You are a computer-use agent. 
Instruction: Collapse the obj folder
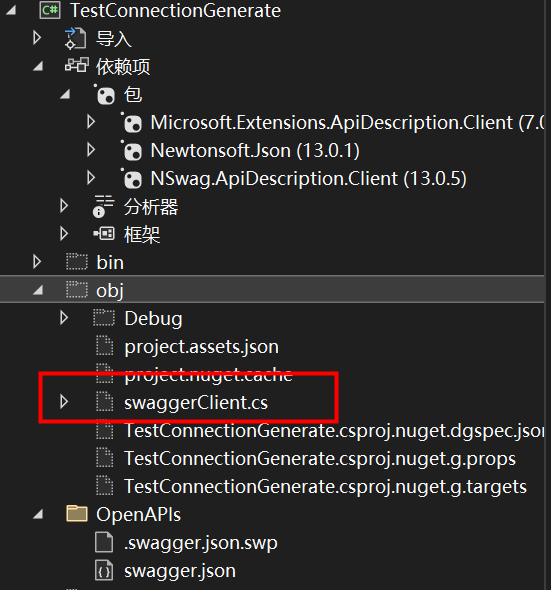click(38, 290)
